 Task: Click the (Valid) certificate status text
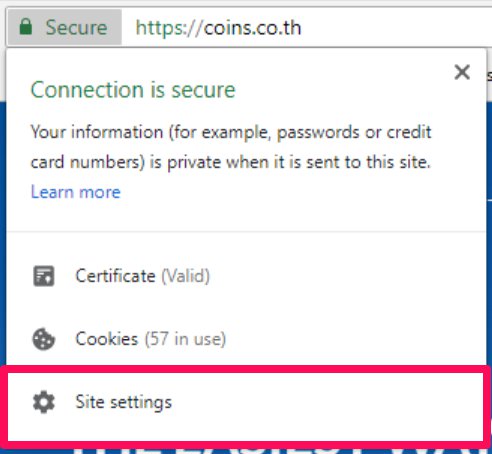click(x=186, y=276)
